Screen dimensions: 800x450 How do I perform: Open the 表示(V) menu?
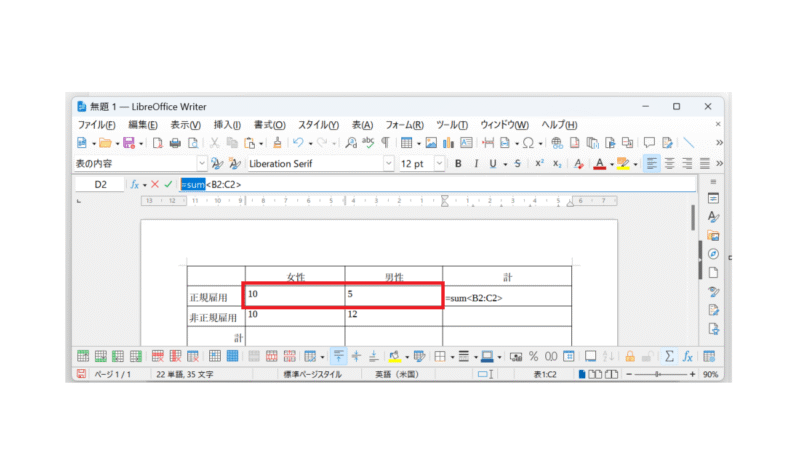(x=185, y=125)
